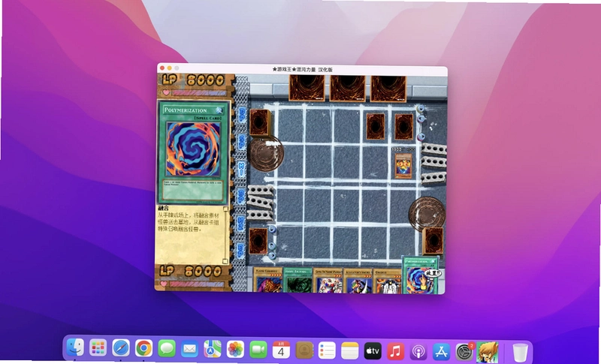This screenshot has width=601, height=364.
Task: Click the player's heart life bar
Action: click(x=192, y=284)
